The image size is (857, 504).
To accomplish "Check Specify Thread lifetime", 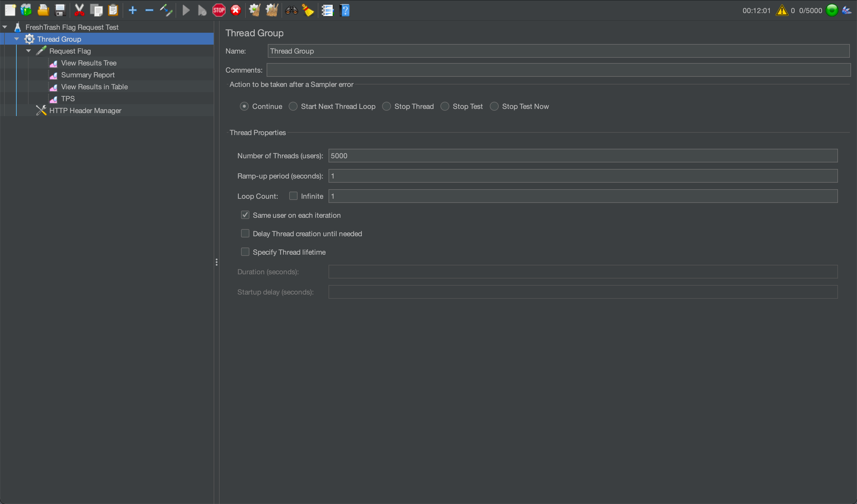I will pyautogui.click(x=245, y=252).
